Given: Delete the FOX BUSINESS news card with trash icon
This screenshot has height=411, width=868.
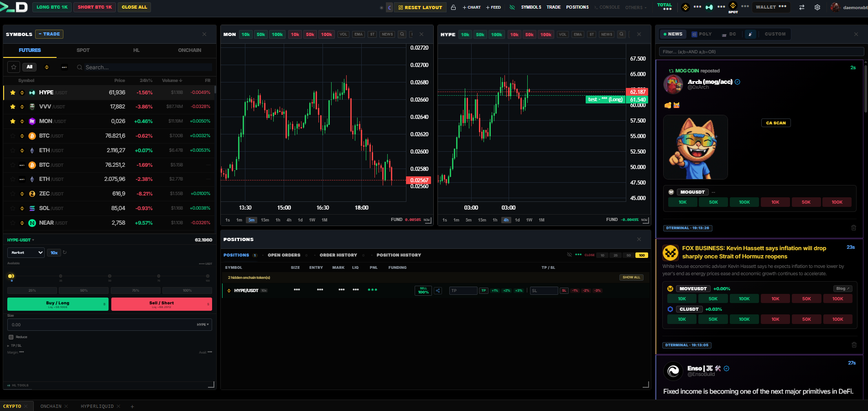Looking at the screenshot, I should pyautogui.click(x=854, y=345).
